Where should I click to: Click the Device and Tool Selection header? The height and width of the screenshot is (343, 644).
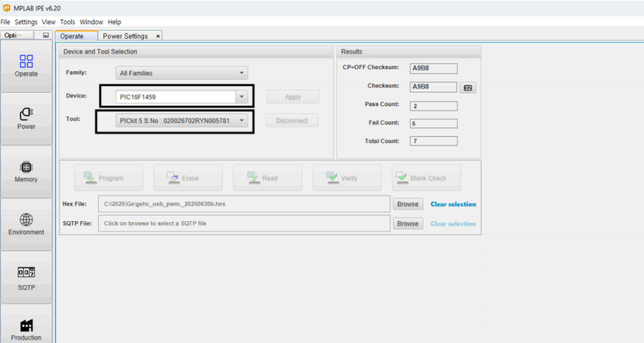196,52
